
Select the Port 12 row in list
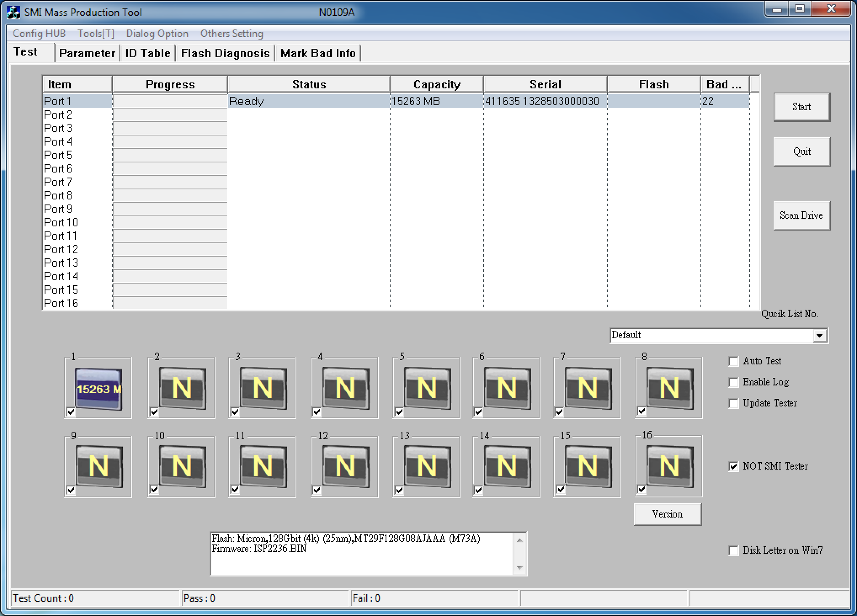click(x=396, y=249)
